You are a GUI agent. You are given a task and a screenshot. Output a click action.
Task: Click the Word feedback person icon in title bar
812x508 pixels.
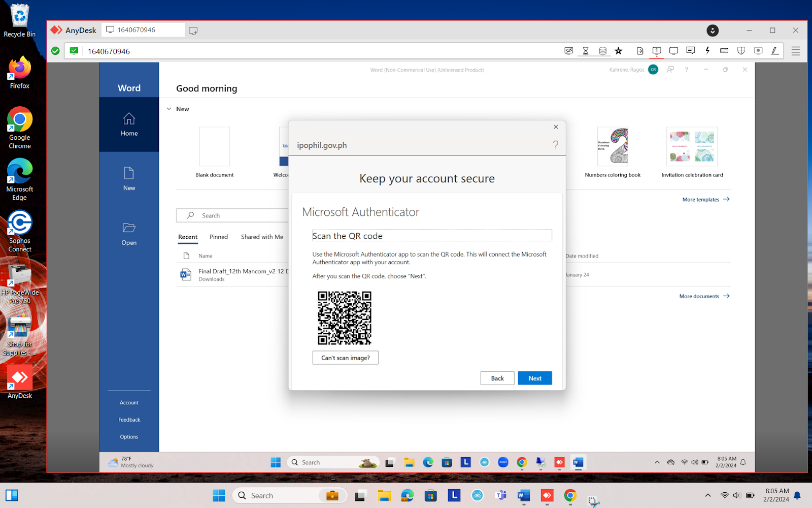(670, 70)
